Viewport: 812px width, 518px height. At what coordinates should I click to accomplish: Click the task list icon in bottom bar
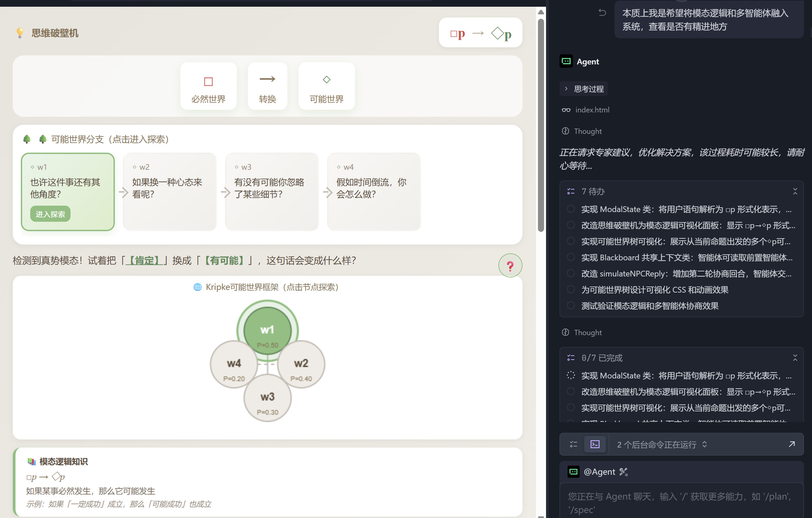(x=573, y=444)
